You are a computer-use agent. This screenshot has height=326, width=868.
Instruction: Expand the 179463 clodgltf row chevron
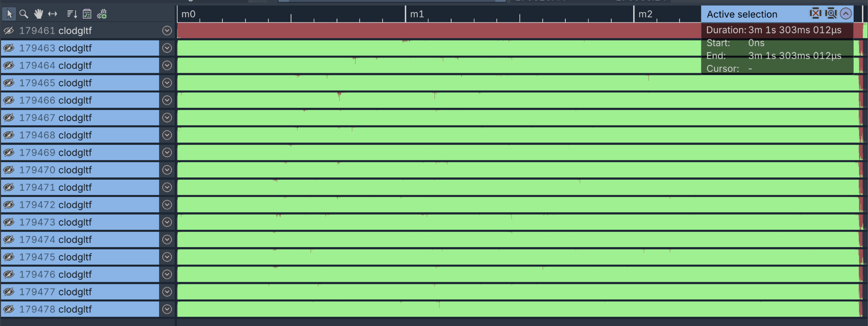click(167, 48)
